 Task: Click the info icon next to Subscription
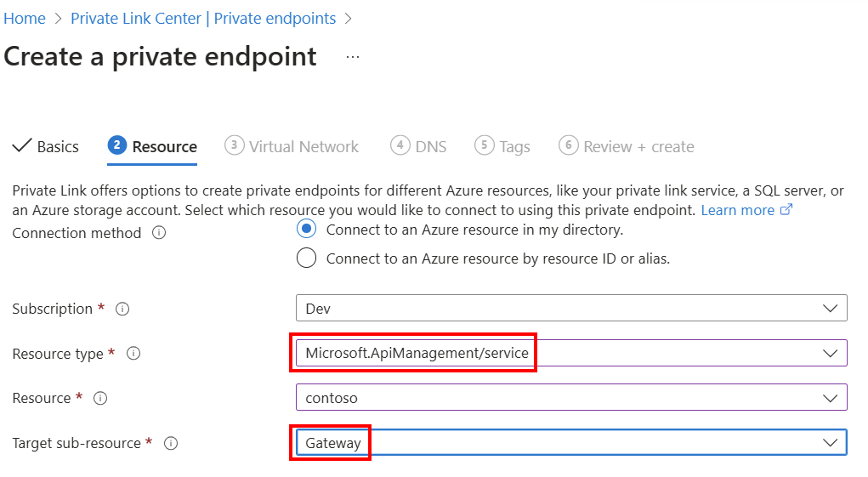tap(122, 309)
